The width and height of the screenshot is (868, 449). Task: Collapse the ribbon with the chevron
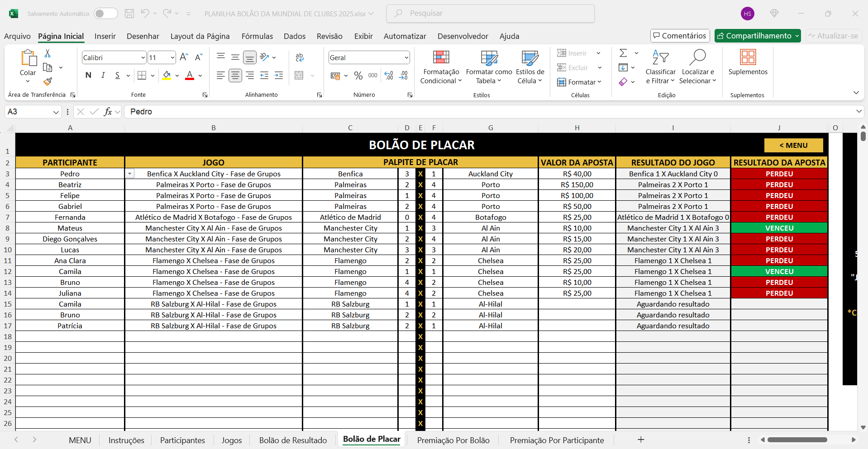856,93
